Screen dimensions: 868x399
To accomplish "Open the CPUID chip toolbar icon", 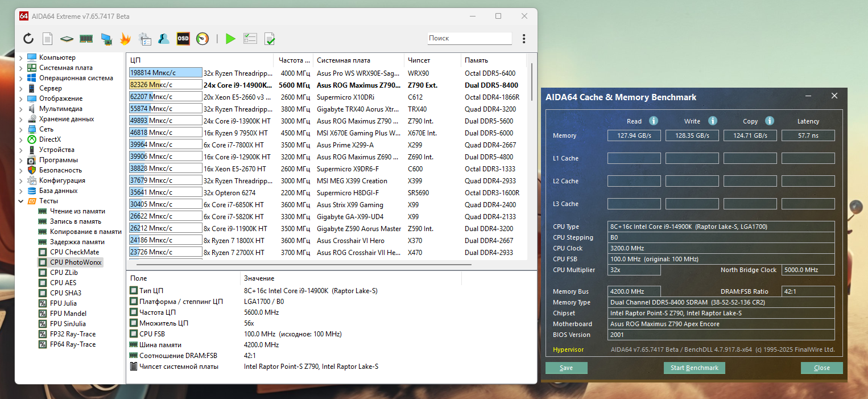I will pos(67,39).
